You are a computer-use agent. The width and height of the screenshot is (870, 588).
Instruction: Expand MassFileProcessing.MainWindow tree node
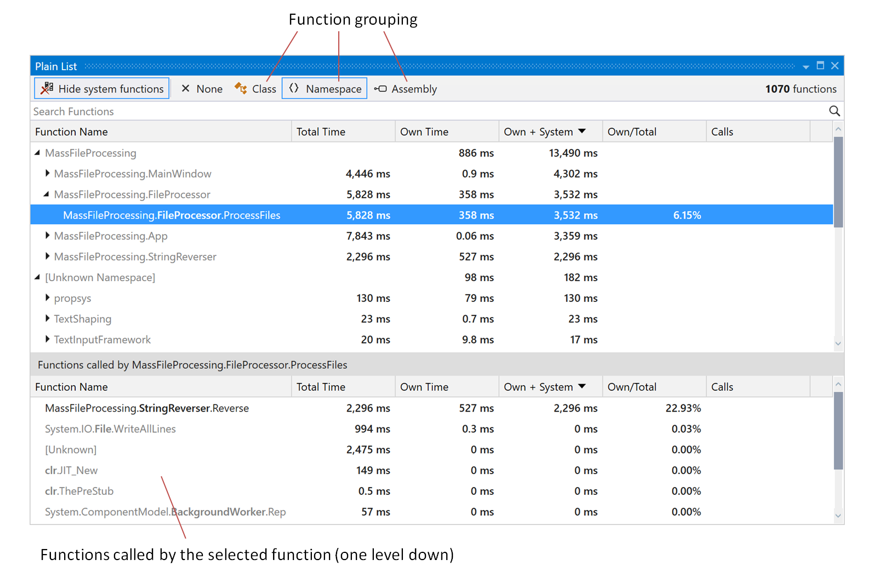pos(47,174)
